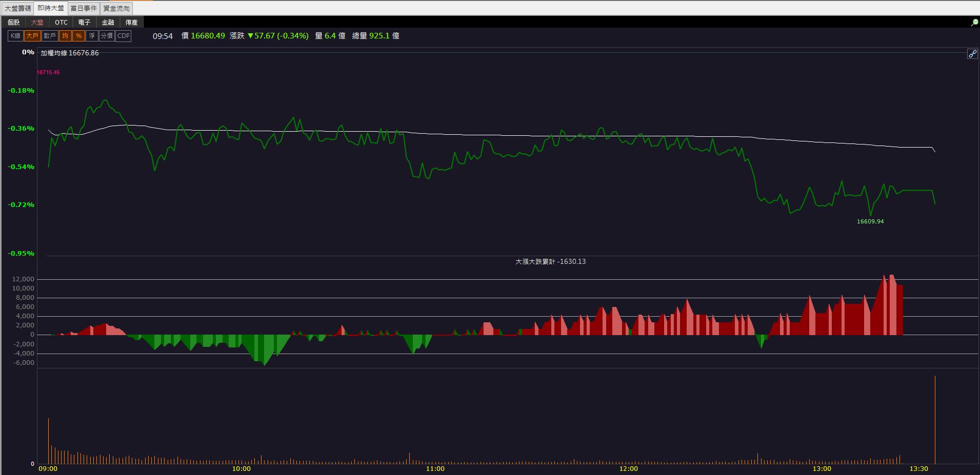The height and width of the screenshot is (475, 980).
Task: Switch to the 電子 sector sub-tab
Action: [85, 23]
